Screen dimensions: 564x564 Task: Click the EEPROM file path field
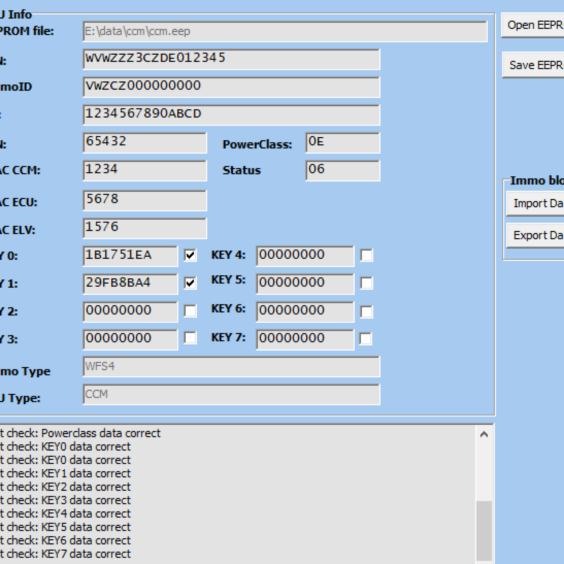pyautogui.click(x=285, y=32)
